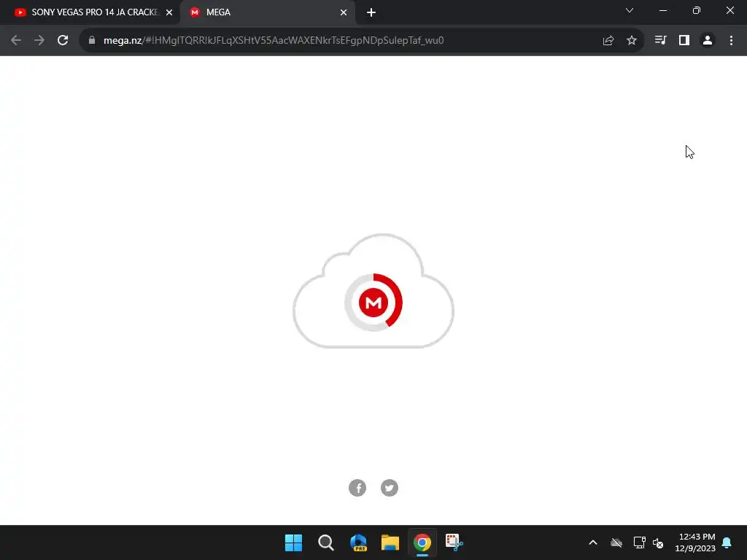
Task: Close the MEGA tab
Action: (x=344, y=12)
